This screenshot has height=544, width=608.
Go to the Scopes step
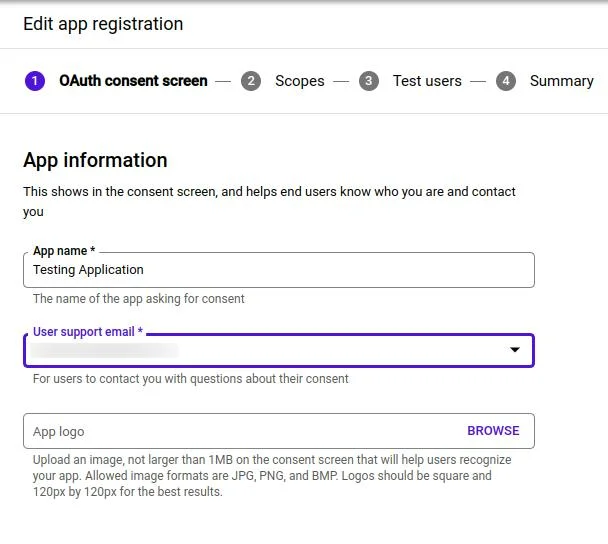[300, 81]
